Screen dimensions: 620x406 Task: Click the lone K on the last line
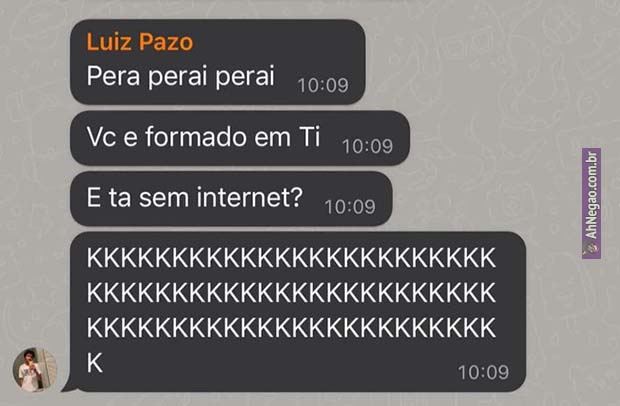(95, 363)
